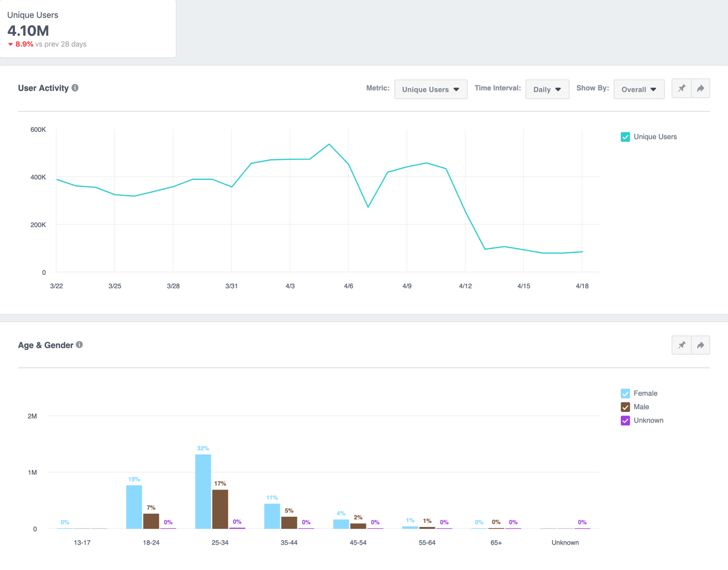Screen dimensions: 728x570
Task: Click the vs prev 28 days comparison text
Action: coord(61,44)
